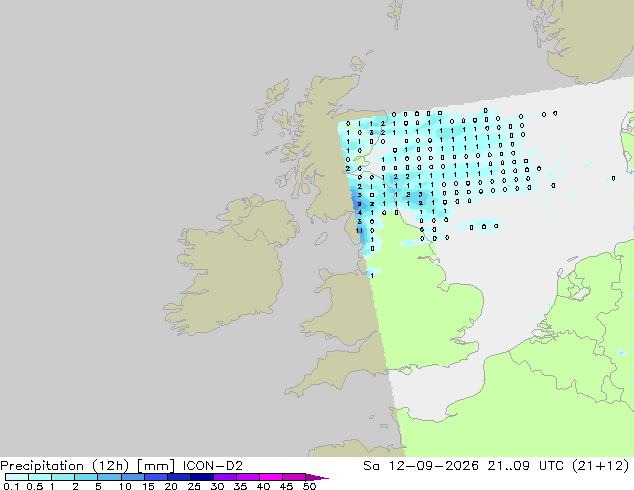Click the Precipitation (12h) title text
The height and width of the screenshot is (490, 634).
click(65, 466)
